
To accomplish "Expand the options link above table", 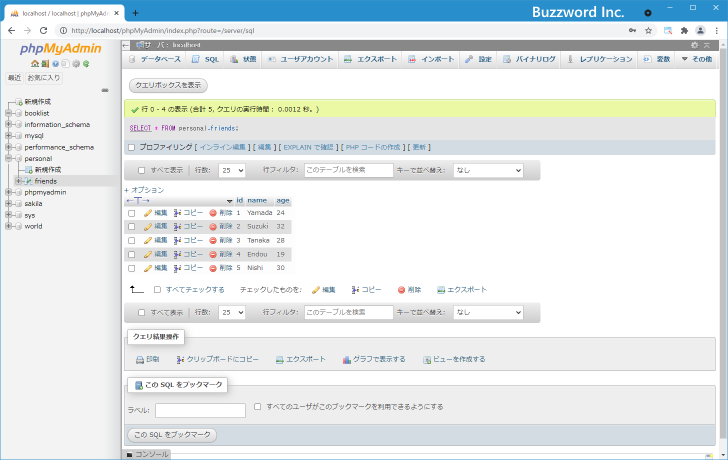I will (x=144, y=190).
